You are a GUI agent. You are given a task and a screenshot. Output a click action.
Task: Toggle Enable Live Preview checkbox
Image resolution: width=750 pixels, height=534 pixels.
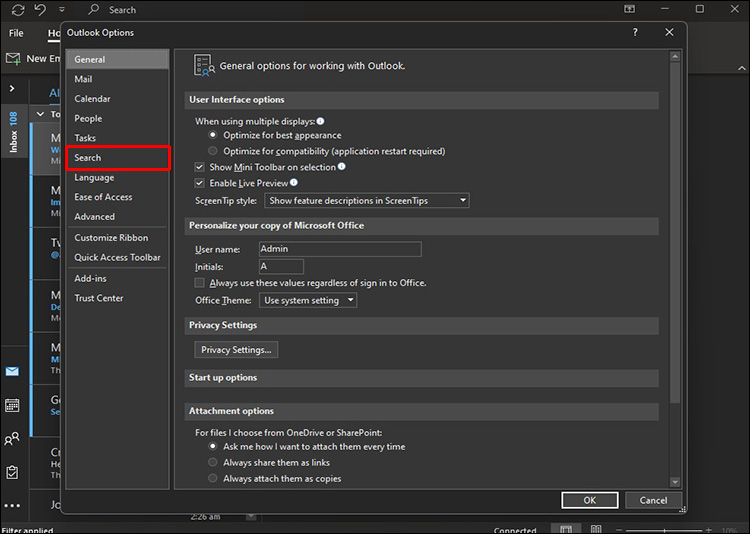pyautogui.click(x=199, y=183)
